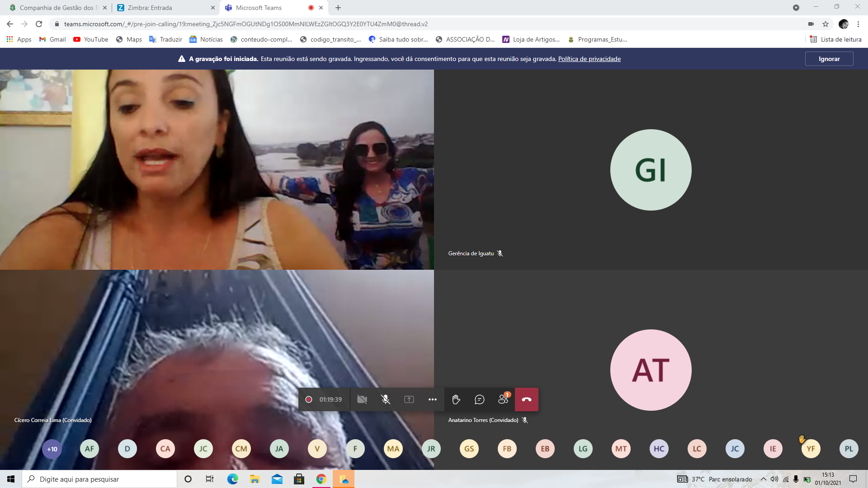This screenshot has height=488, width=868.
Task: Select the GI avatar of Gerência de Iguatu
Action: (651, 170)
